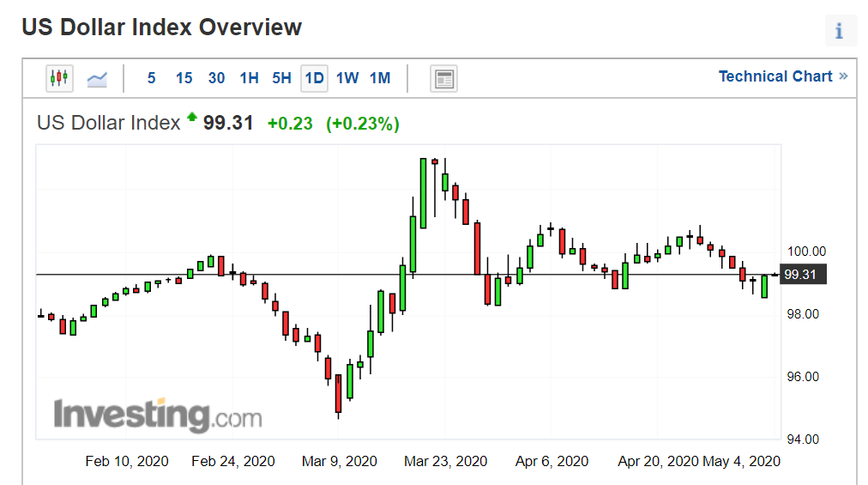Screen dimensions: 868x485
Task: Click the Feb 10, 2020 date label
Action: (127, 461)
